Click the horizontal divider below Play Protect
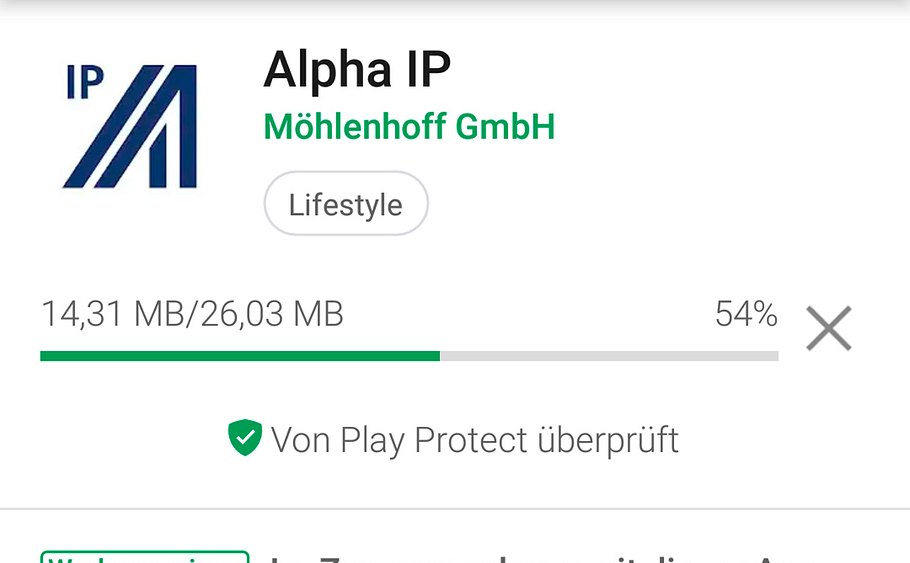Screen dimensions: 910x563 [455, 509]
